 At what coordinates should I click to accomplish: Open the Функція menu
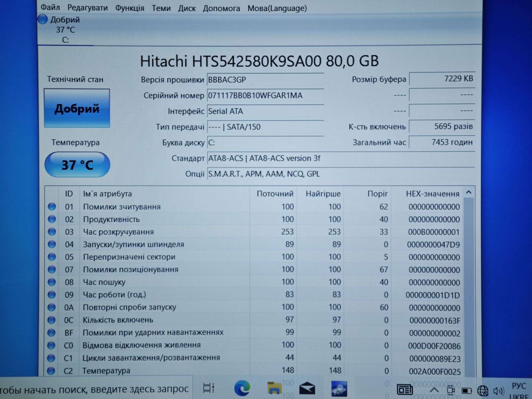[130, 8]
